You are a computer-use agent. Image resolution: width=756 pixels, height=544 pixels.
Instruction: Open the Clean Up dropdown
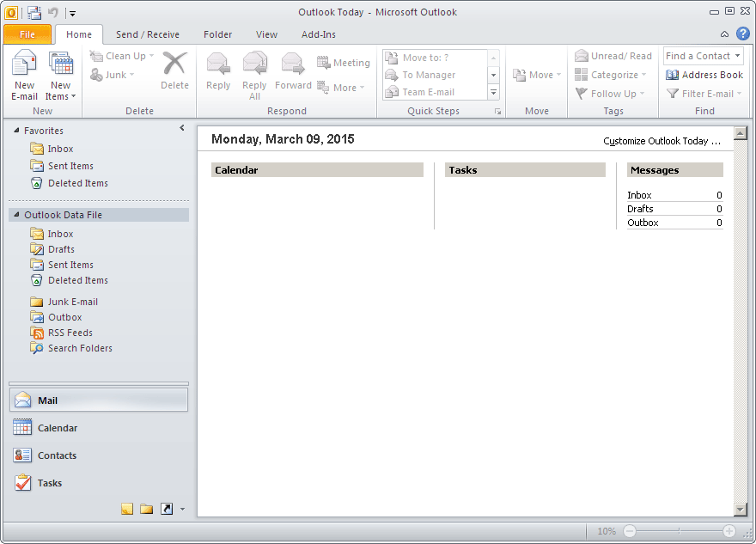(x=122, y=56)
